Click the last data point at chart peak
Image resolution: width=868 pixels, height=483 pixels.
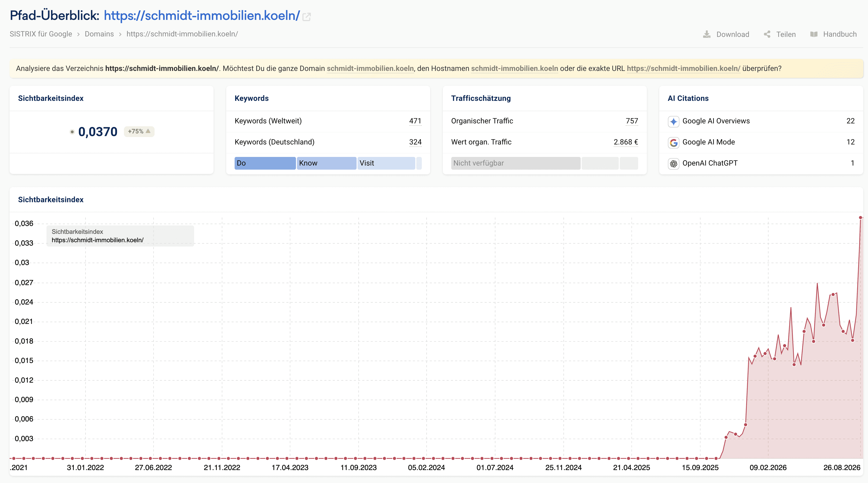pos(861,218)
